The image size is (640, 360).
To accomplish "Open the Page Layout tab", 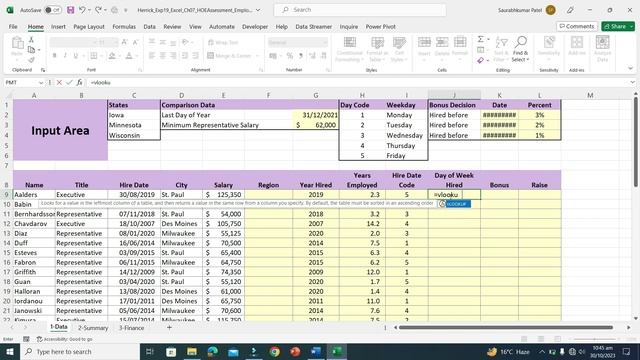I will [x=89, y=27].
